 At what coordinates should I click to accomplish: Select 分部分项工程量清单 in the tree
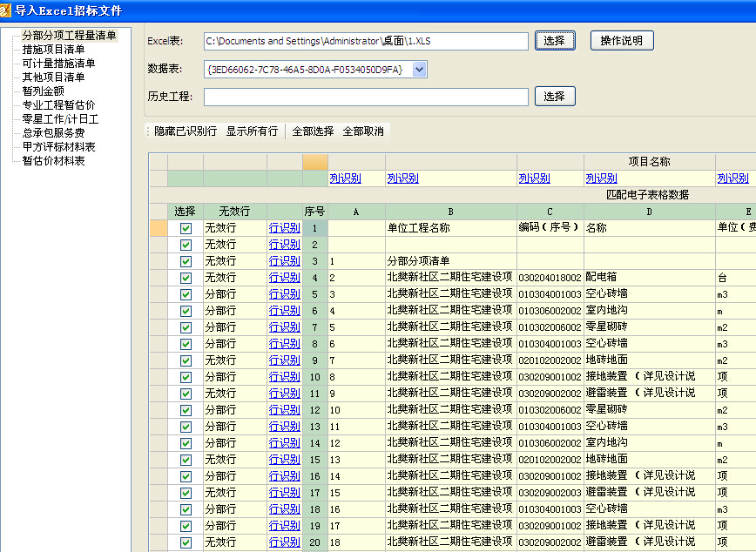click(x=69, y=35)
